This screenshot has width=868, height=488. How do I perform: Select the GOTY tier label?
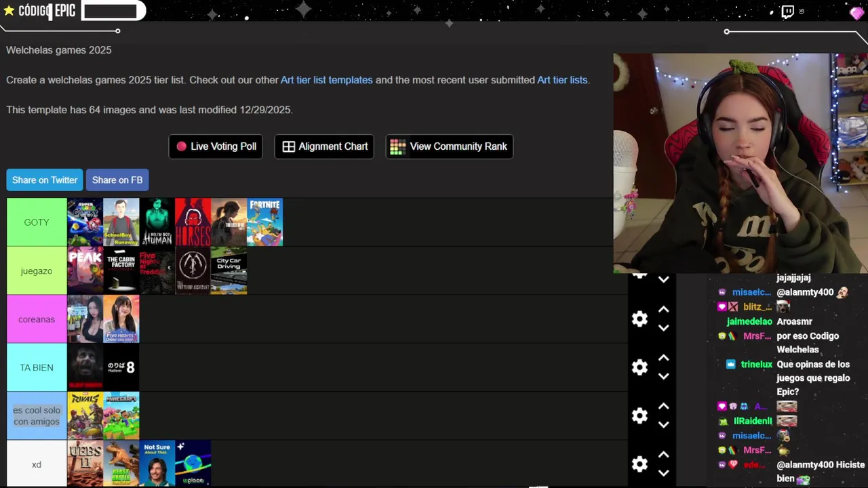(x=37, y=222)
